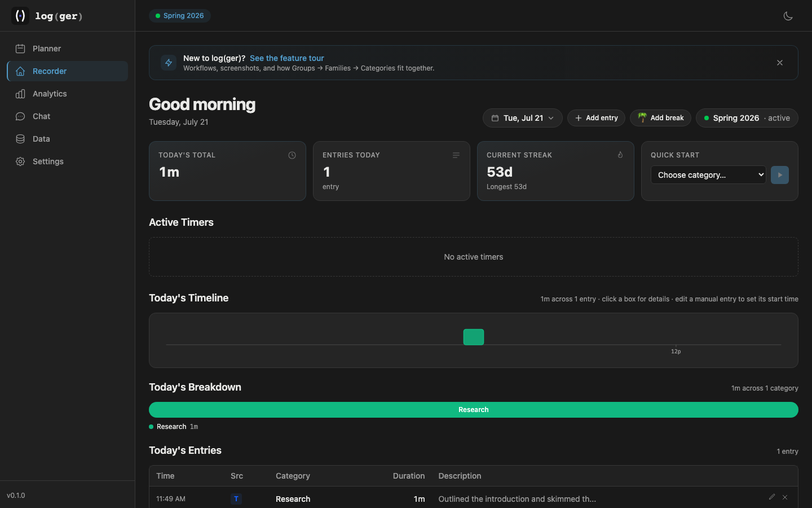The image size is (812, 508).
Task: Open Settings in the sidebar
Action: (68, 161)
